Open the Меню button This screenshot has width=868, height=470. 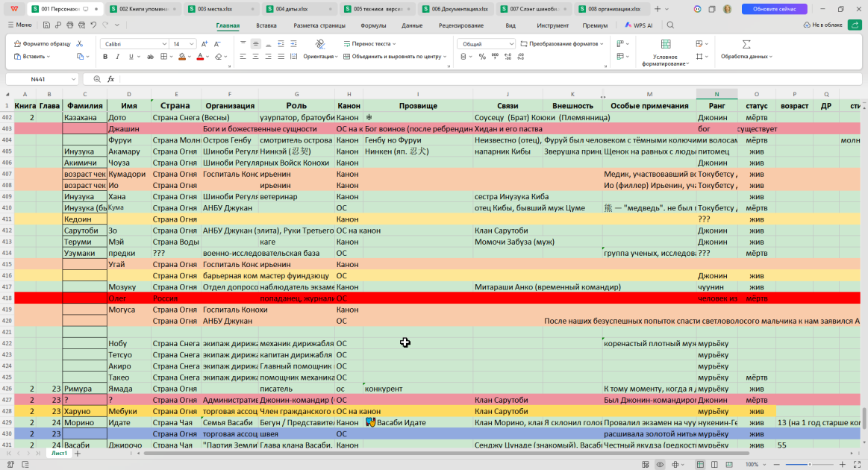[19, 25]
